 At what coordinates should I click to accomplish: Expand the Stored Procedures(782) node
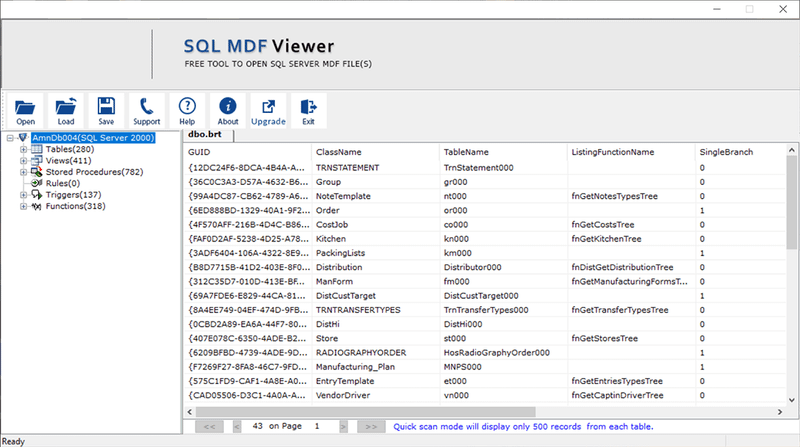click(x=23, y=172)
